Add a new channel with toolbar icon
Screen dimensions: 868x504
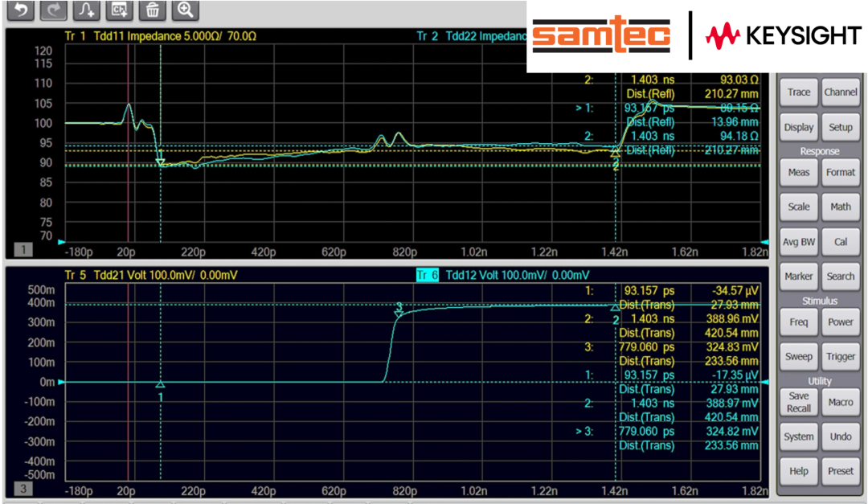[119, 10]
